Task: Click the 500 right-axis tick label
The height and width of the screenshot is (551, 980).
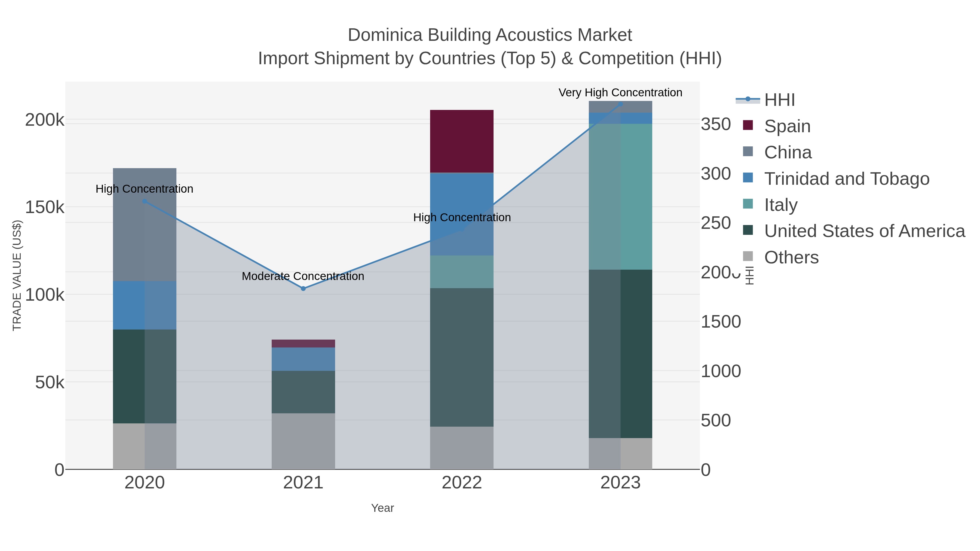Action: [716, 421]
